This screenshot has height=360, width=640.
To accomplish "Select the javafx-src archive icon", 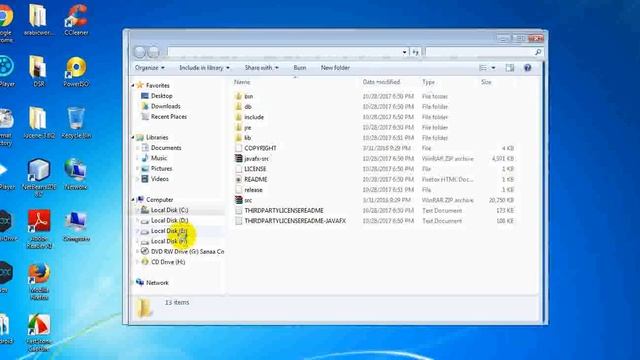I will pos(239,159).
